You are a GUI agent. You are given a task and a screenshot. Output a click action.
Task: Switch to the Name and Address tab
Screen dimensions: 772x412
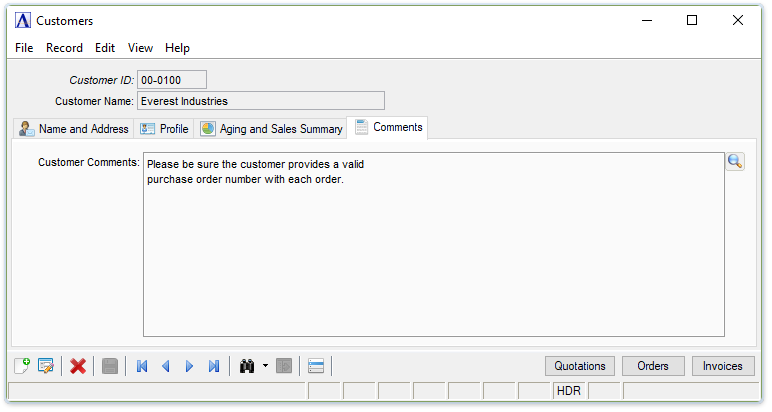click(74, 129)
